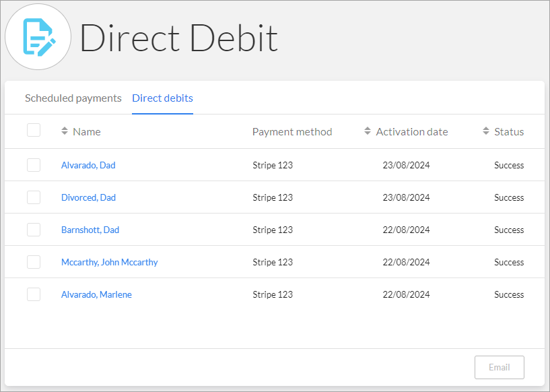Toggle the select-all checkbox in header

pyautogui.click(x=34, y=130)
